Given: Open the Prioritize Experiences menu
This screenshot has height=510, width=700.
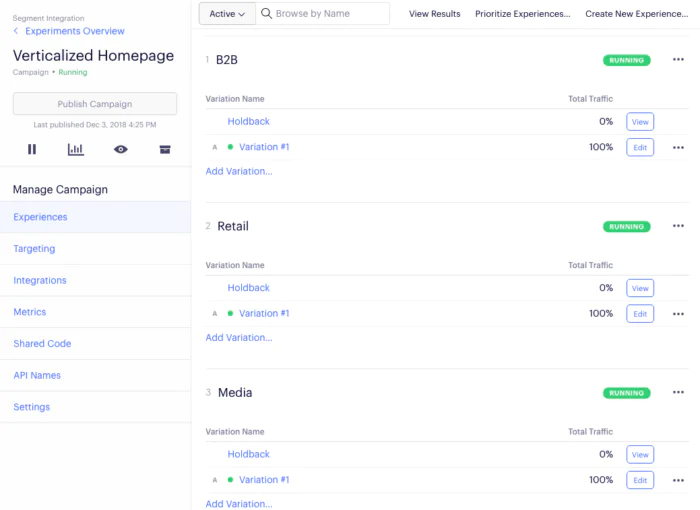Looking at the screenshot, I should coord(522,14).
